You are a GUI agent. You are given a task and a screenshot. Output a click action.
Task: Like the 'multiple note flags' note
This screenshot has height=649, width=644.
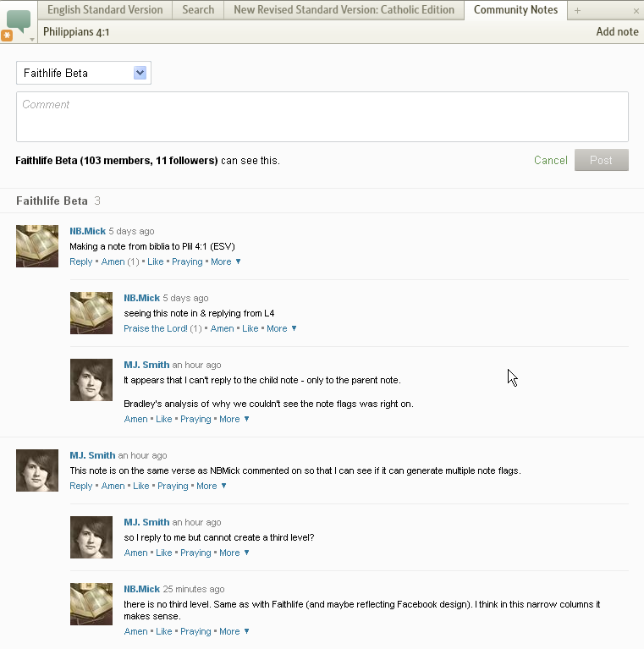pos(140,486)
